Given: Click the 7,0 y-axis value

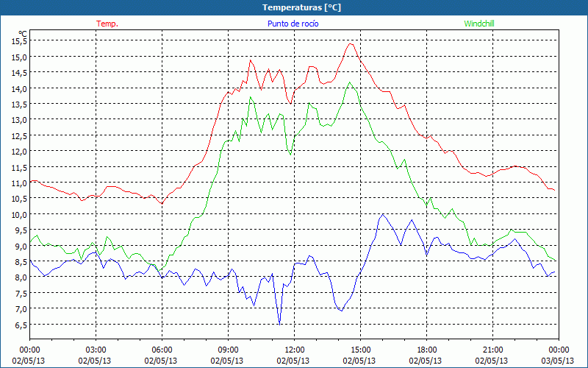Looking at the screenshot, I should point(21,309).
